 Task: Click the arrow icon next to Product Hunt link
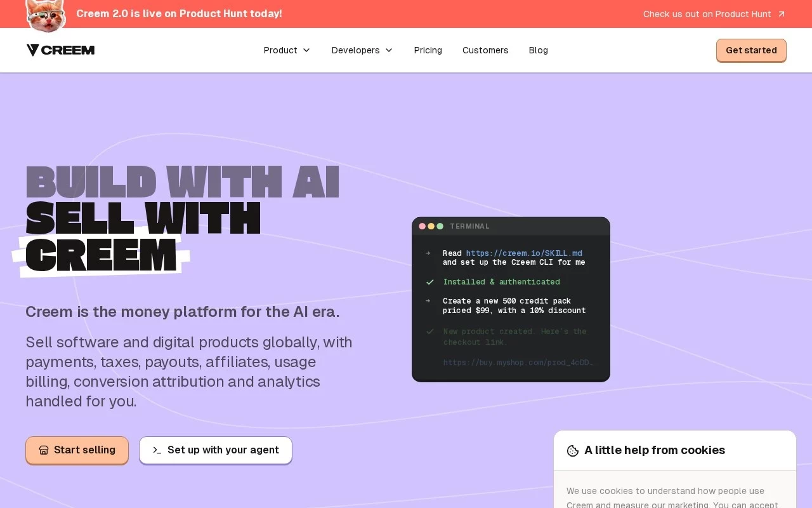point(782,14)
